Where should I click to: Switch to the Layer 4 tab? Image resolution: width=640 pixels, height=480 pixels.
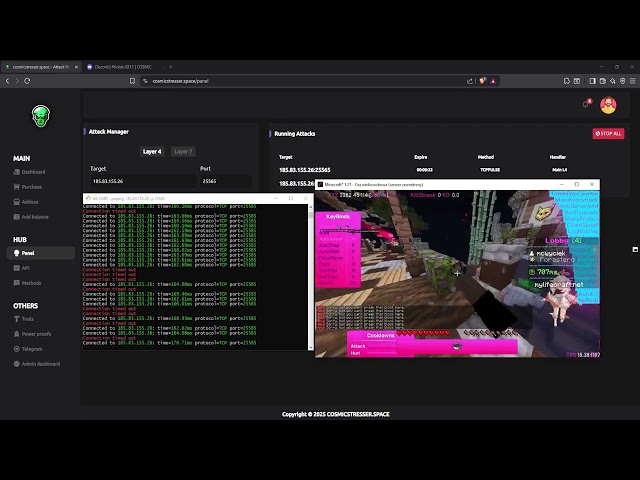pos(152,151)
